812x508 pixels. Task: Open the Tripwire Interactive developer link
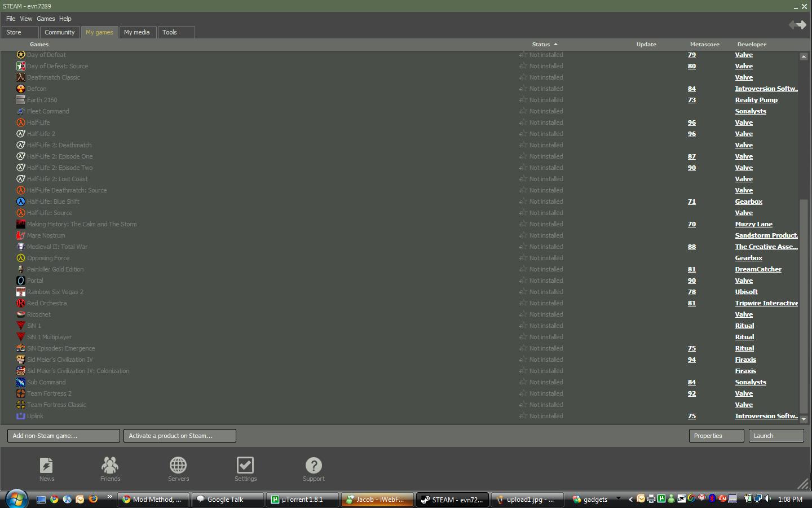pyautogui.click(x=766, y=303)
